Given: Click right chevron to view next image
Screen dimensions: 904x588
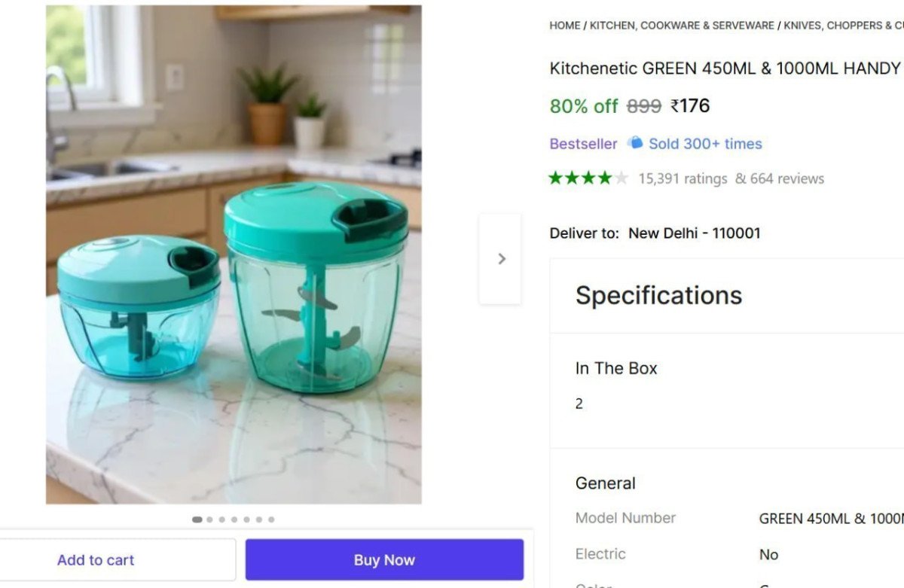Looking at the screenshot, I should click(x=501, y=258).
